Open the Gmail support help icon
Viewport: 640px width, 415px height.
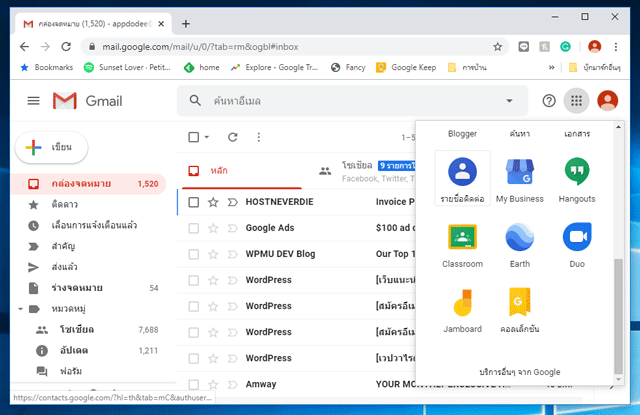pyautogui.click(x=549, y=100)
